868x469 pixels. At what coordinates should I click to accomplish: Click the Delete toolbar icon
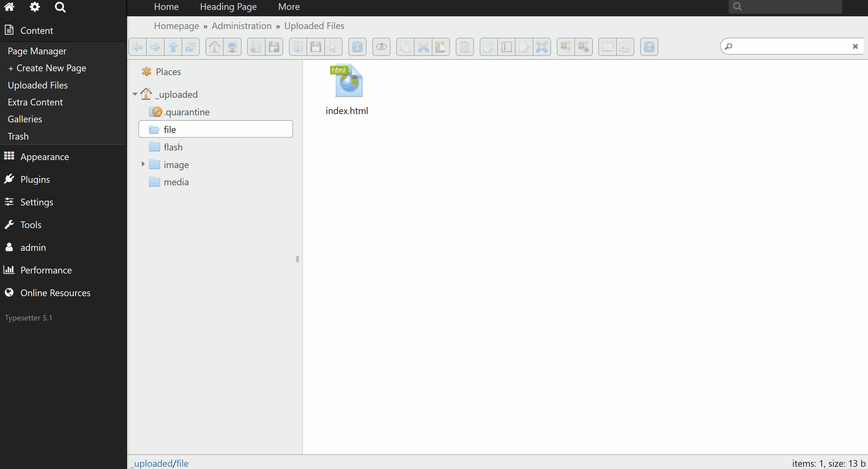click(x=465, y=47)
